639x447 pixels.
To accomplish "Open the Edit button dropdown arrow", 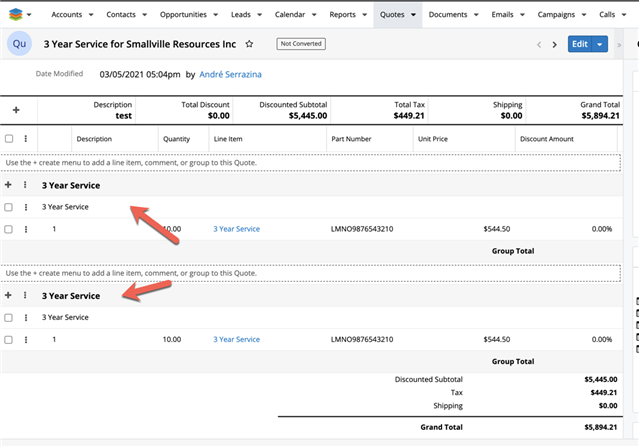I will pos(599,44).
